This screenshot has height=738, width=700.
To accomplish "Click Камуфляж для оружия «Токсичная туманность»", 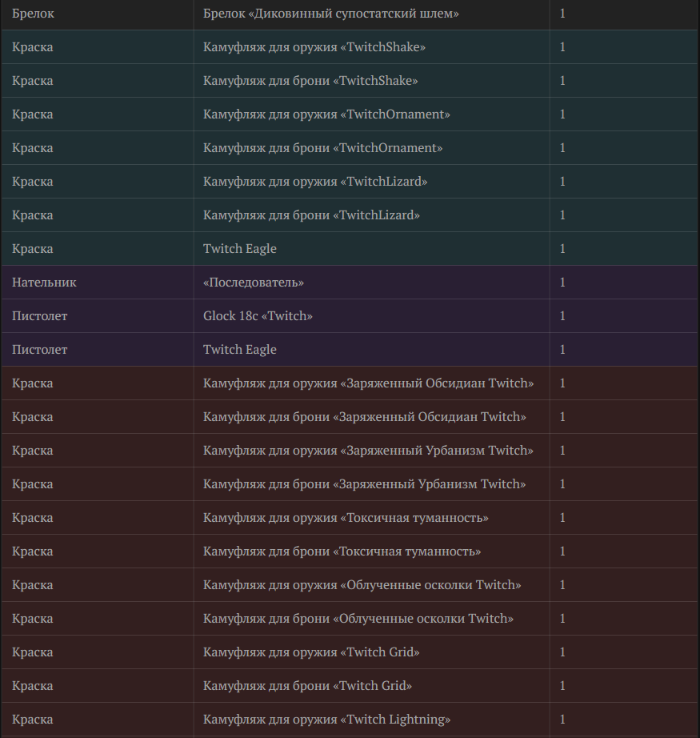I will point(346,518).
